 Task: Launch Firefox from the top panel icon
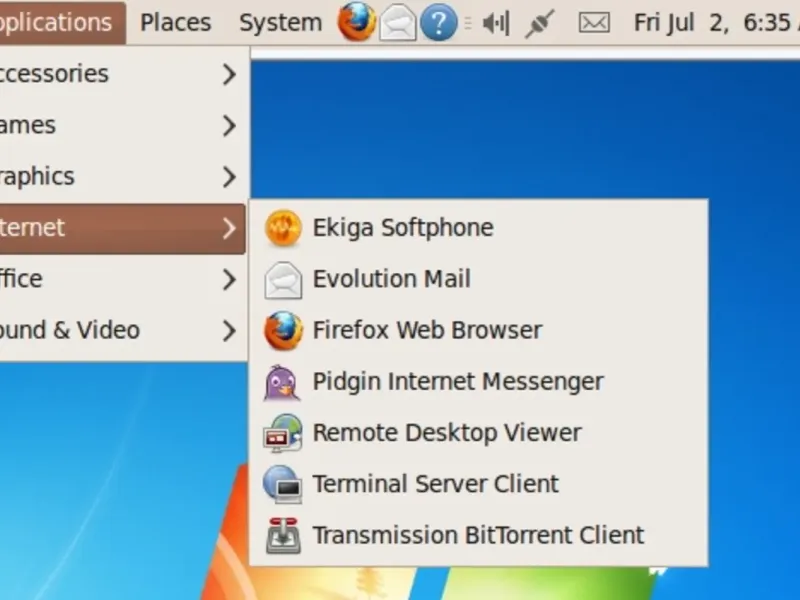click(x=357, y=22)
